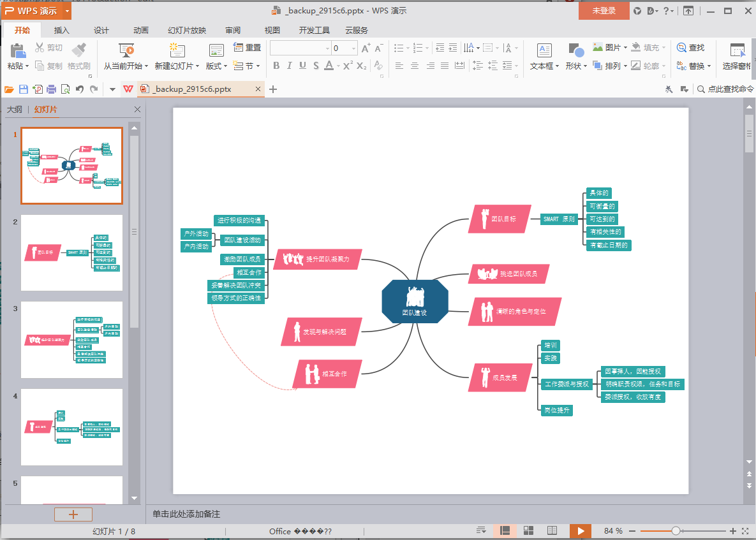
Task: Toggle Superscript formatting
Action: pos(348,66)
